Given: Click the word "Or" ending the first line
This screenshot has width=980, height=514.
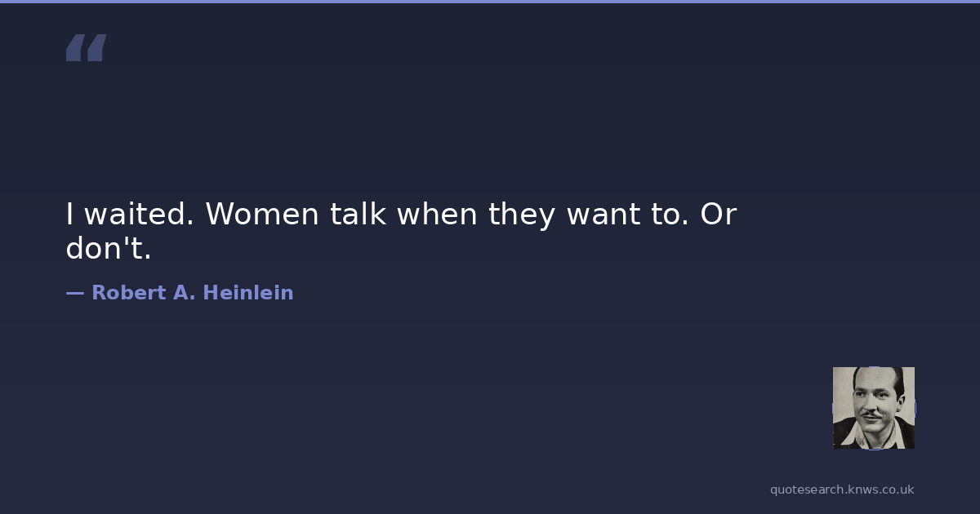Looking at the screenshot, I should click(x=718, y=215).
